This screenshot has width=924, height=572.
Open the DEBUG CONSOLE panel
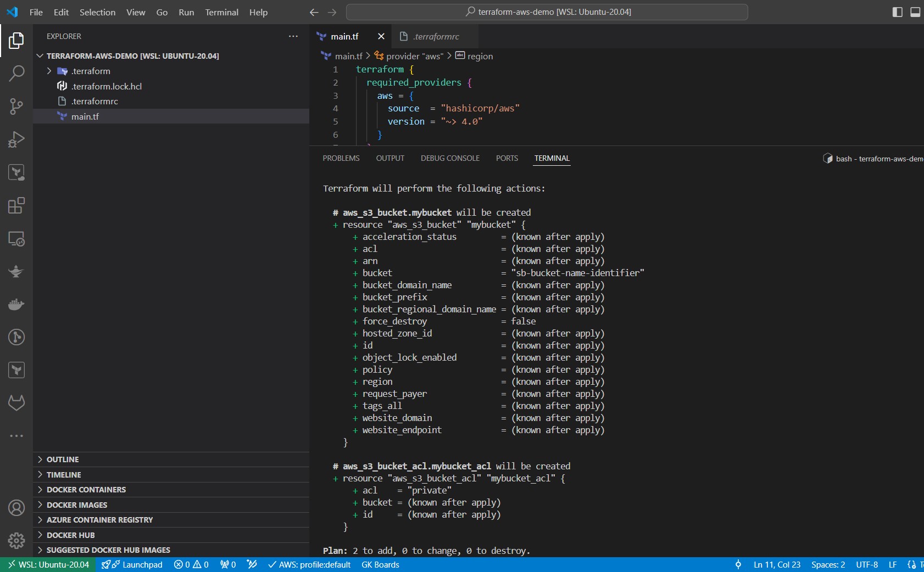pyautogui.click(x=449, y=158)
